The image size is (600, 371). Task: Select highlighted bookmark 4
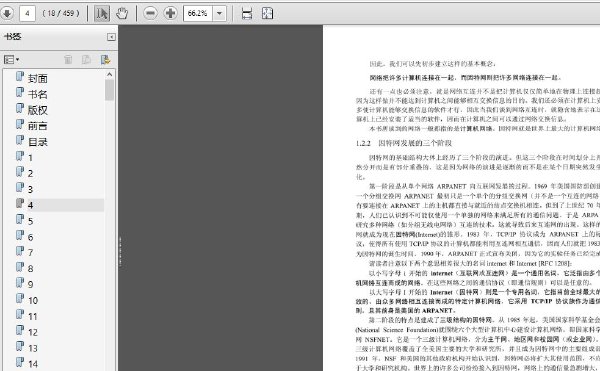30,205
